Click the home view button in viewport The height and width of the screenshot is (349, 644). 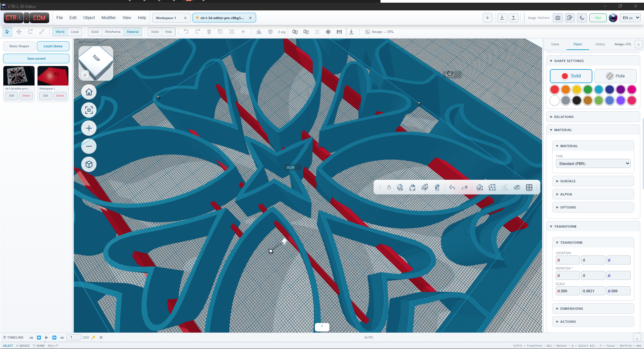(89, 92)
